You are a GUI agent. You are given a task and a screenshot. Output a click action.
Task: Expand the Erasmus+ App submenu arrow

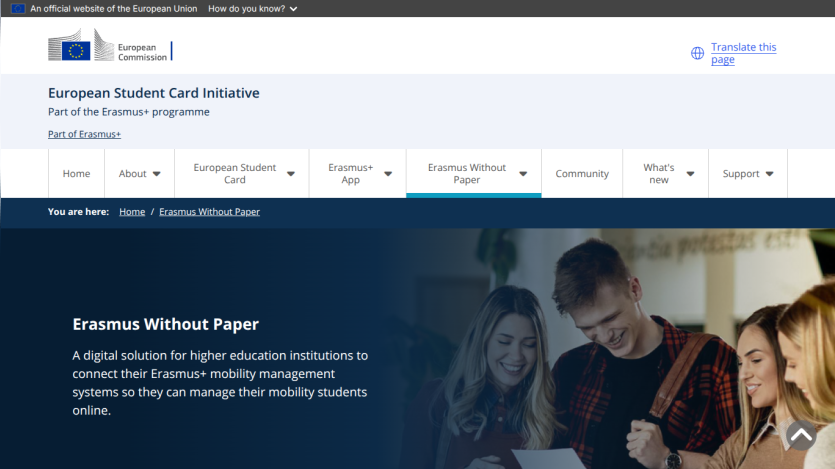click(388, 174)
